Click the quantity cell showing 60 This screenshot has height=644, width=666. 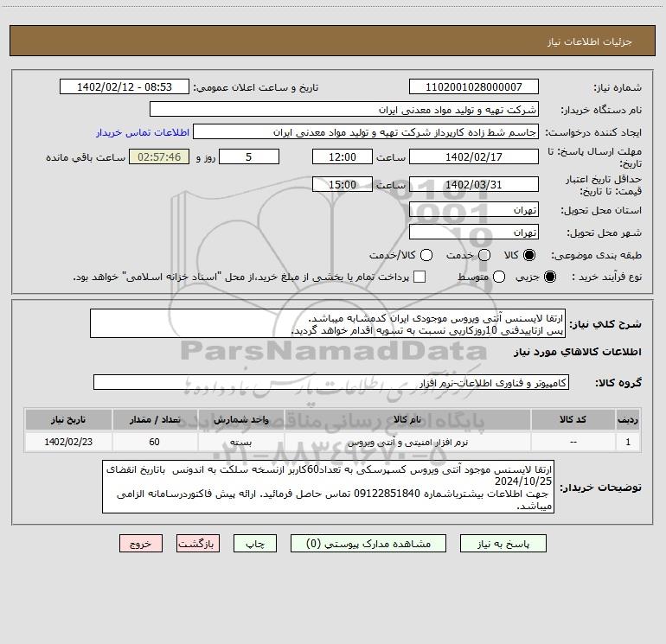click(155, 442)
